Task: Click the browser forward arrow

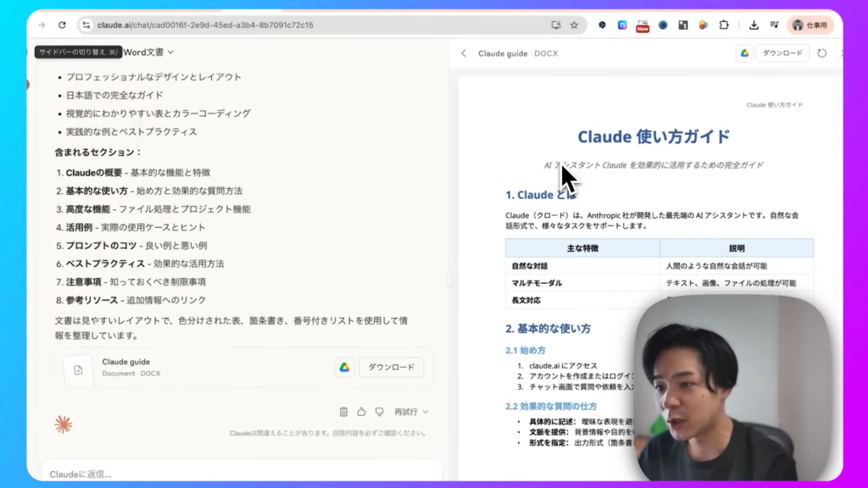Action: (42, 25)
